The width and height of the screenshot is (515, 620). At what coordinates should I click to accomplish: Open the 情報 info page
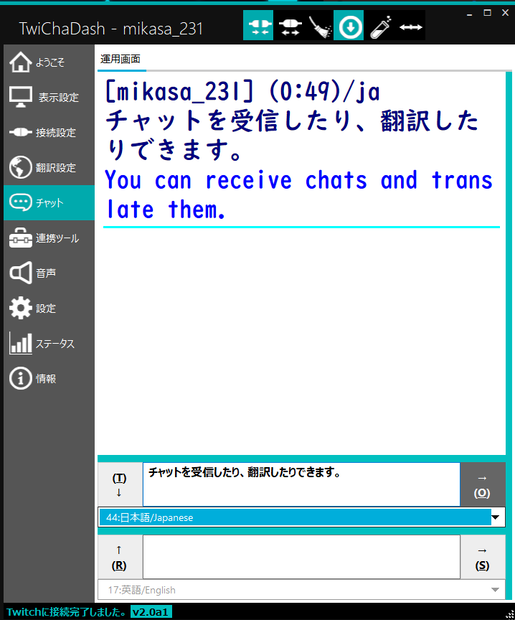tap(49, 378)
